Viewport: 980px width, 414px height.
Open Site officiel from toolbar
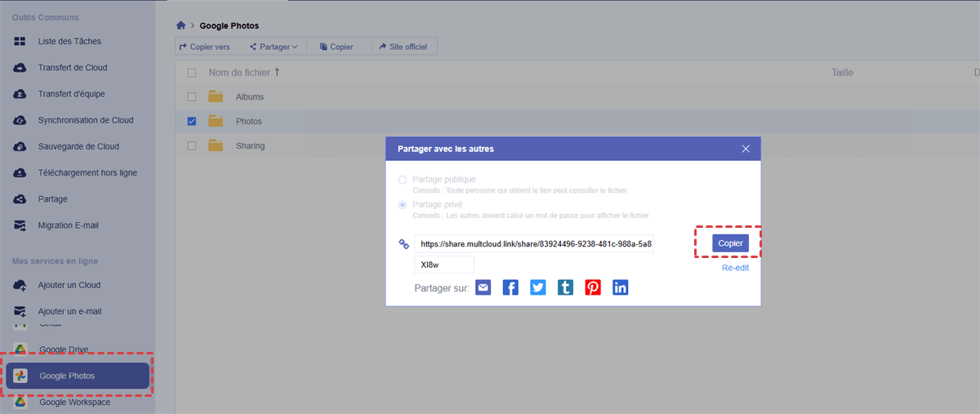pyautogui.click(x=403, y=47)
